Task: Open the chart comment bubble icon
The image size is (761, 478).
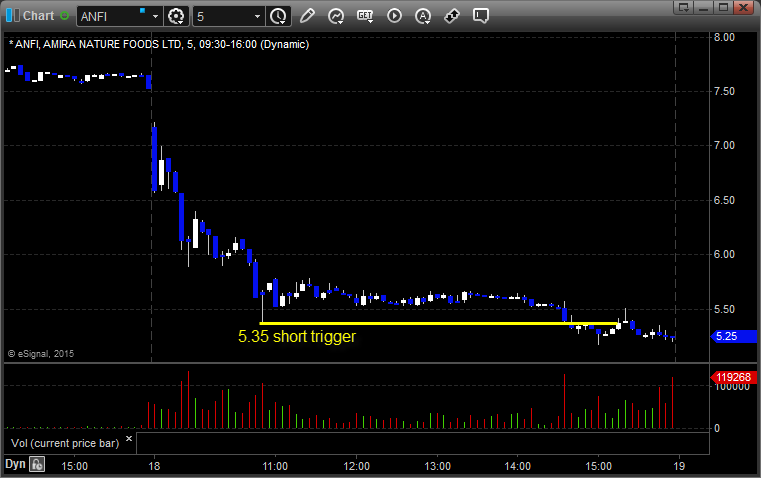Action: (481, 16)
